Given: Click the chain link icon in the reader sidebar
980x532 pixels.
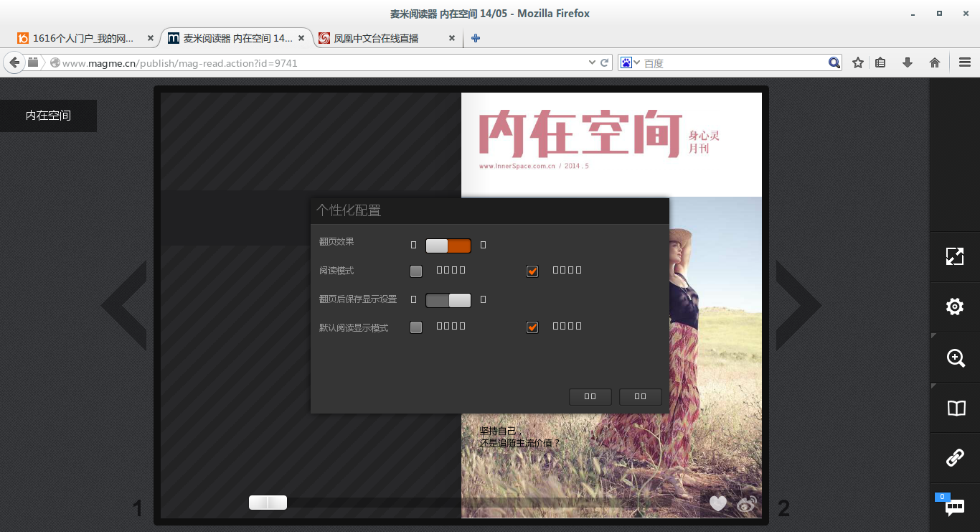Looking at the screenshot, I should 955,457.
